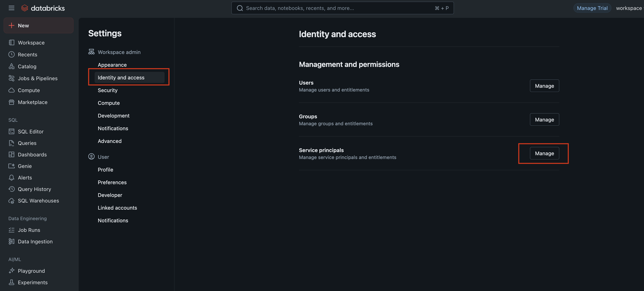Click the Alerts bell icon
Screen dimensions: 644x291
pos(12,178)
